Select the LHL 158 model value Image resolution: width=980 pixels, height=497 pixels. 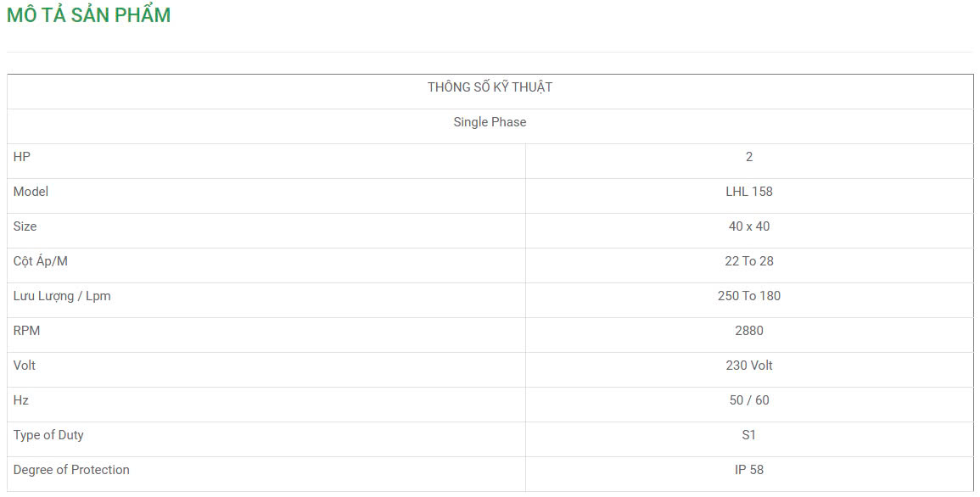[748, 192]
